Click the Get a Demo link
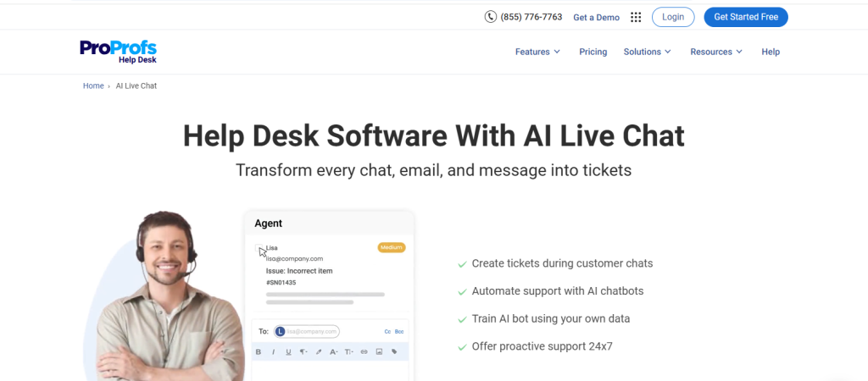Viewport: 868px width, 381px height. pos(596,17)
